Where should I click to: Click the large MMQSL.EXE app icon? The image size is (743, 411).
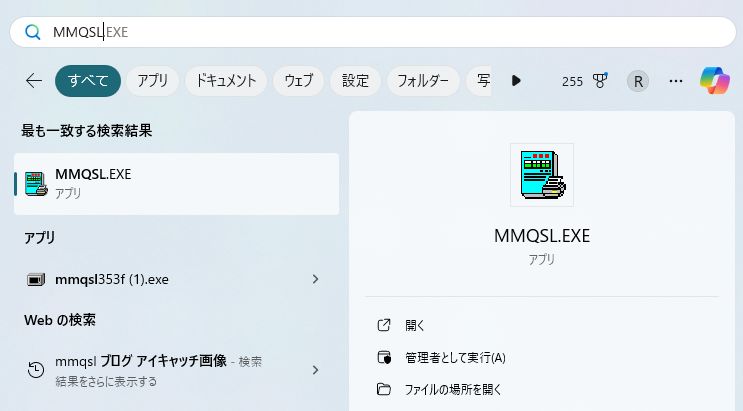pyautogui.click(x=541, y=175)
